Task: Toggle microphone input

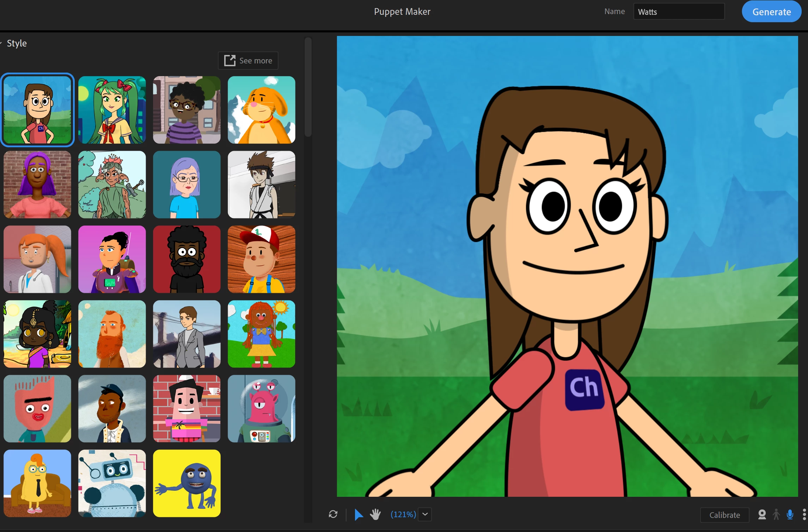Action: (x=790, y=515)
